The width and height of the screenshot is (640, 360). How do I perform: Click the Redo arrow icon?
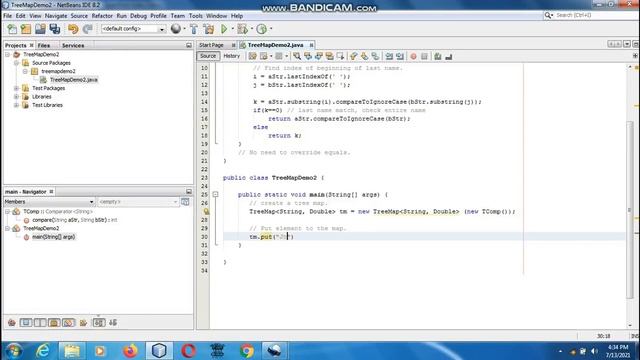pyautogui.click(x=87, y=29)
